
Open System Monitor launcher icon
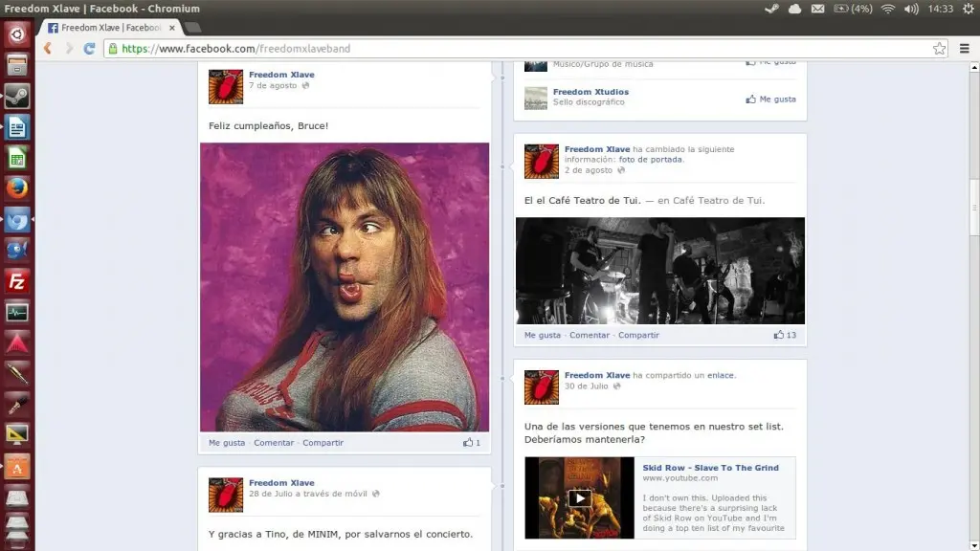coord(17,313)
